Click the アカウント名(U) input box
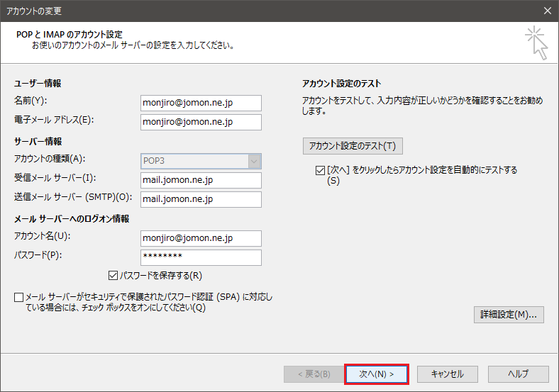Viewport: 559px width, 392px height. pyautogui.click(x=201, y=238)
